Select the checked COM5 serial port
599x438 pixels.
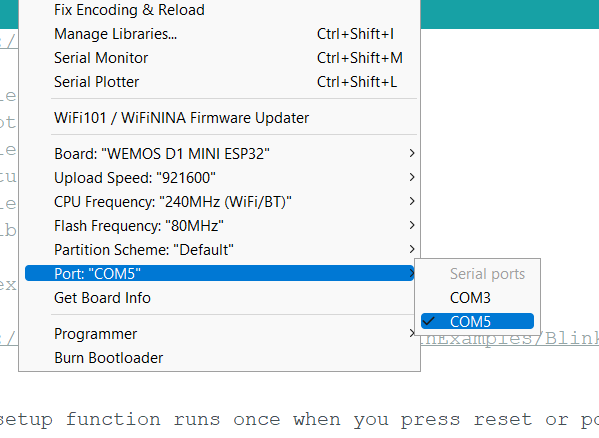click(478, 322)
